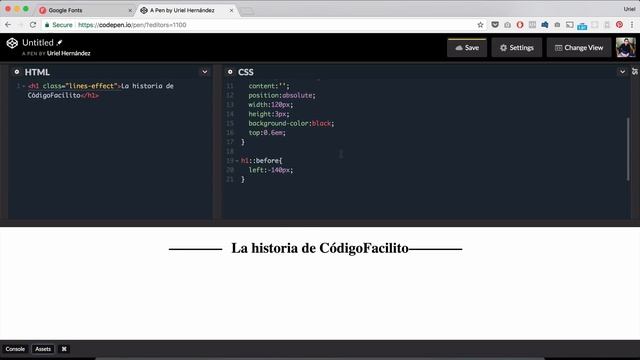Click the secure padlock icon
The width and height of the screenshot is (640, 360).
coord(47,25)
